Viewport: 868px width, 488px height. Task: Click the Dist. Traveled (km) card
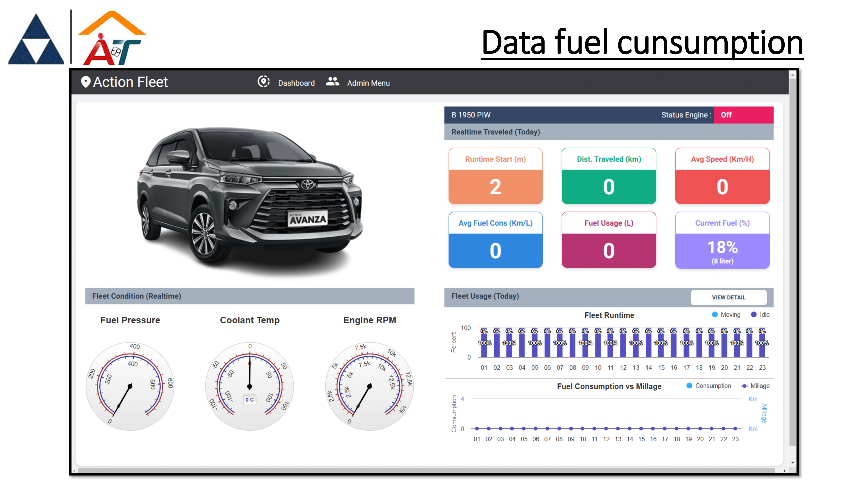[x=608, y=176]
